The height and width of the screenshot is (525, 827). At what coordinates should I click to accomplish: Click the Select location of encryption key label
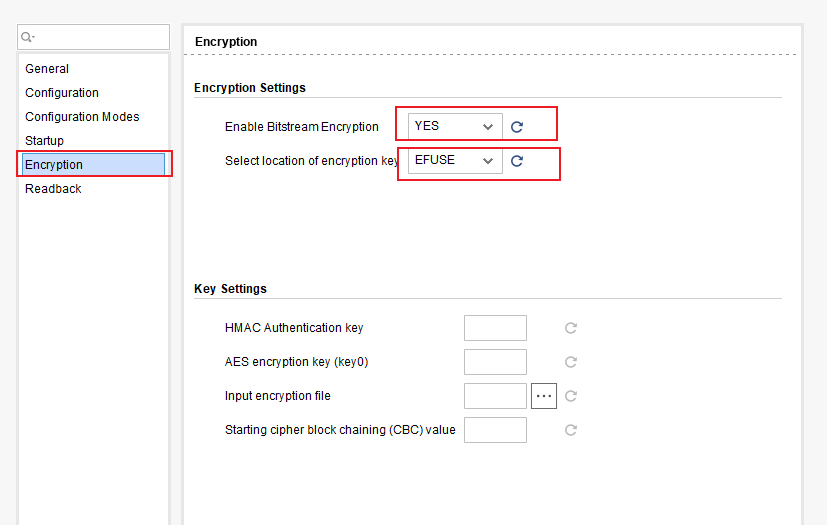311,161
